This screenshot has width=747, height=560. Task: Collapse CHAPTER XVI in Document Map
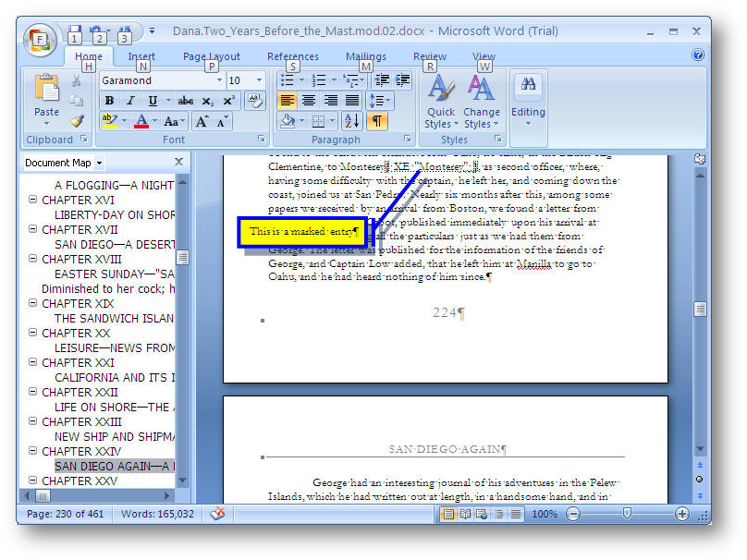coord(33,200)
